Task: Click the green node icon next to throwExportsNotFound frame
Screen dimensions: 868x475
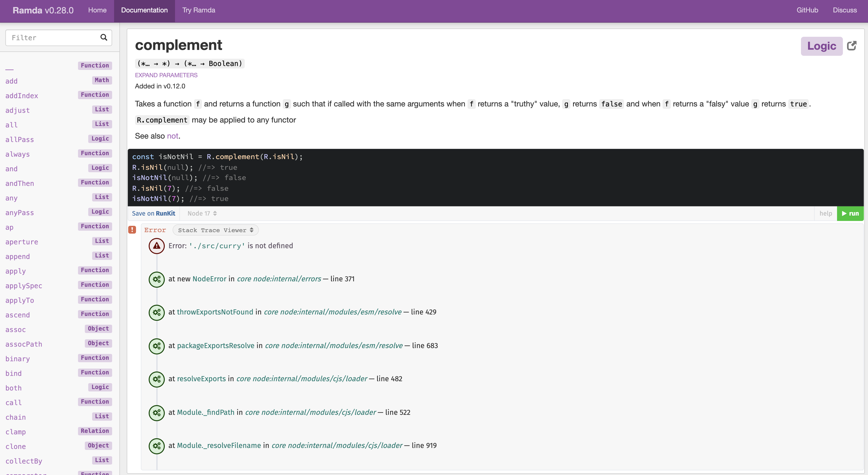Action: (156, 312)
